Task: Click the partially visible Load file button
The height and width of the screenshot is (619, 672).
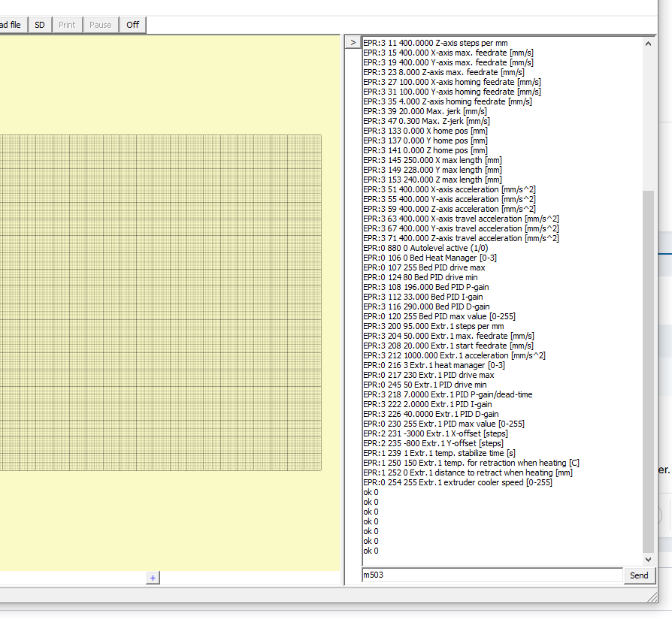Action: click(x=13, y=25)
